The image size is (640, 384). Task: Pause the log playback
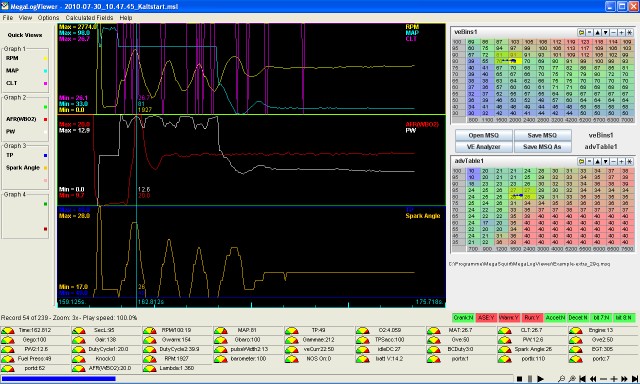(530, 379)
